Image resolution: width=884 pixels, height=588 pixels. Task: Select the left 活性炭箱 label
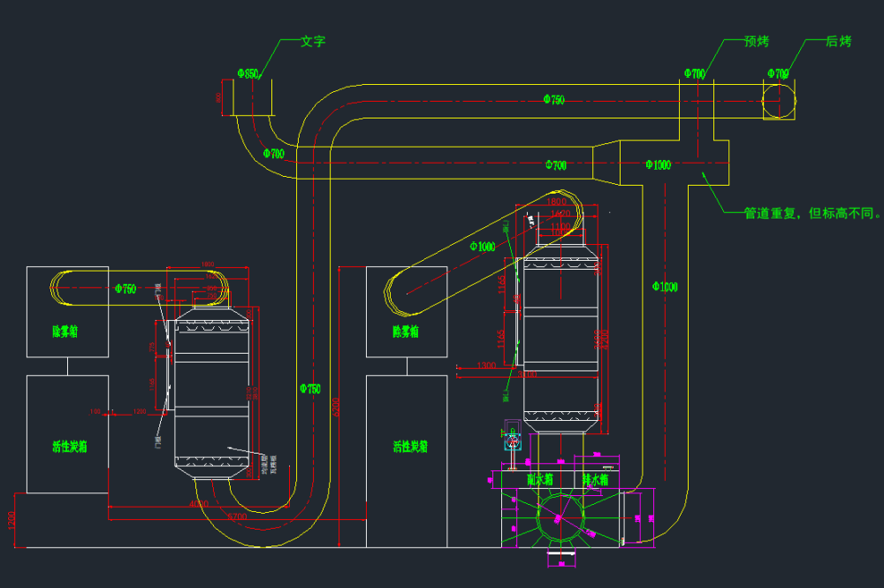click(x=67, y=447)
